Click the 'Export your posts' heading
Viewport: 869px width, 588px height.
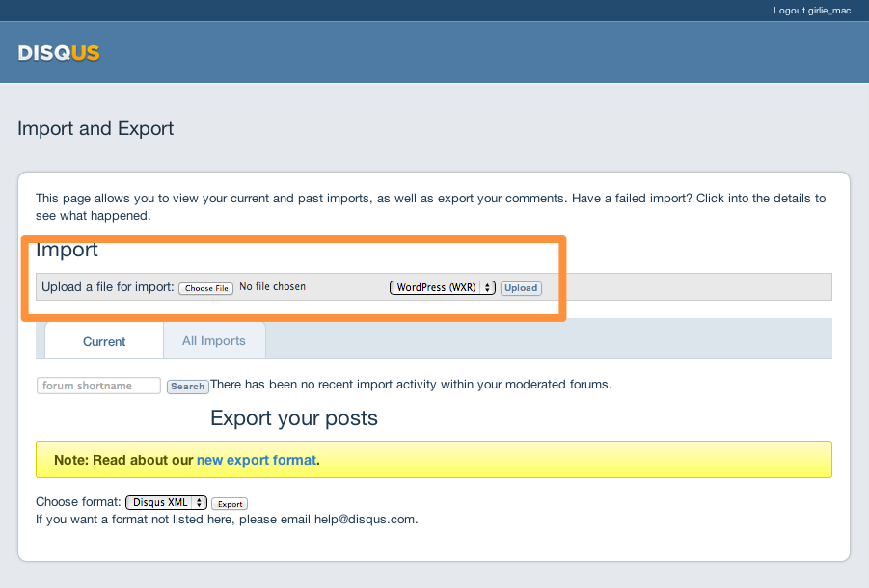pyautogui.click(x=293, y=417)
